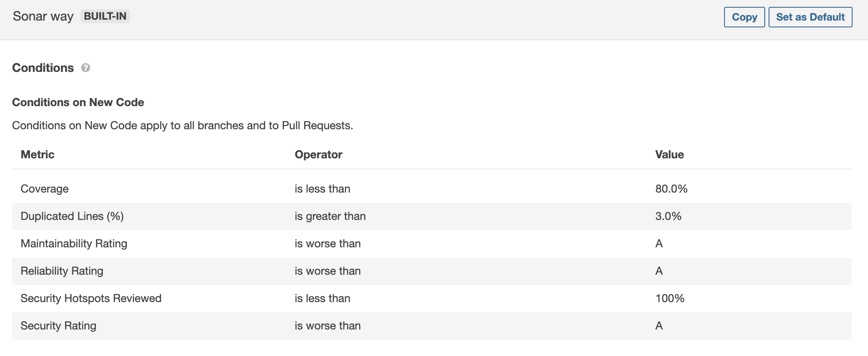The width and height of the screenshot is (868, 356).
Task: Click the Value column header
Action: click(669, 154)
